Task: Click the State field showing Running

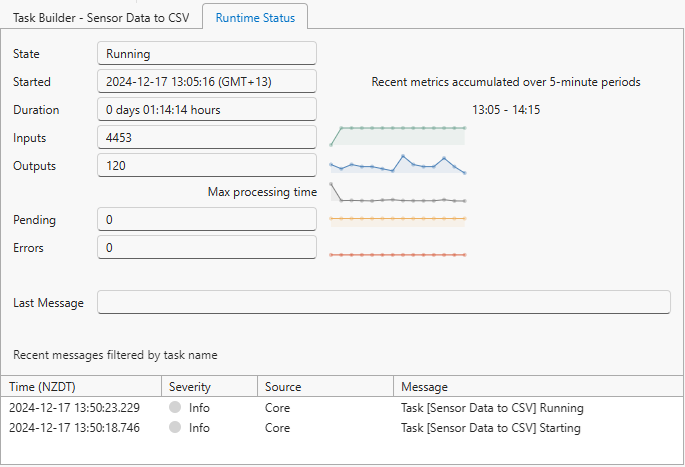Action: coord(207,53)
